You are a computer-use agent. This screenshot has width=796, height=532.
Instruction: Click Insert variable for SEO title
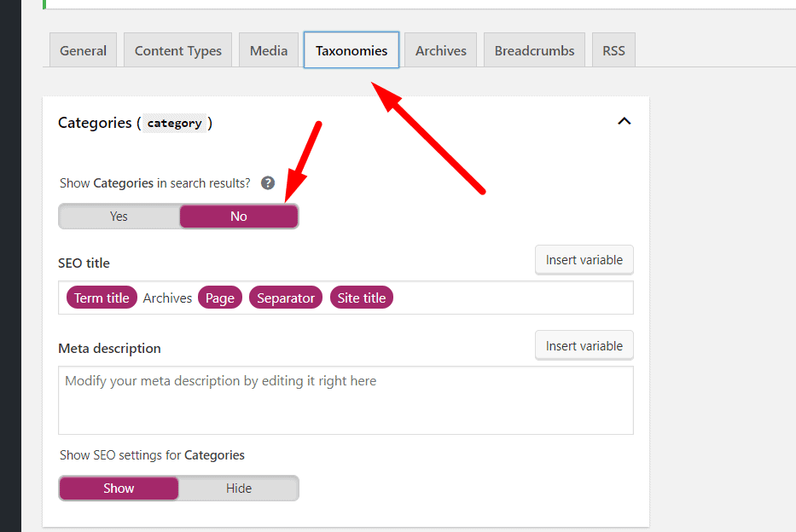pyautogui.click(x=584, y=260)
